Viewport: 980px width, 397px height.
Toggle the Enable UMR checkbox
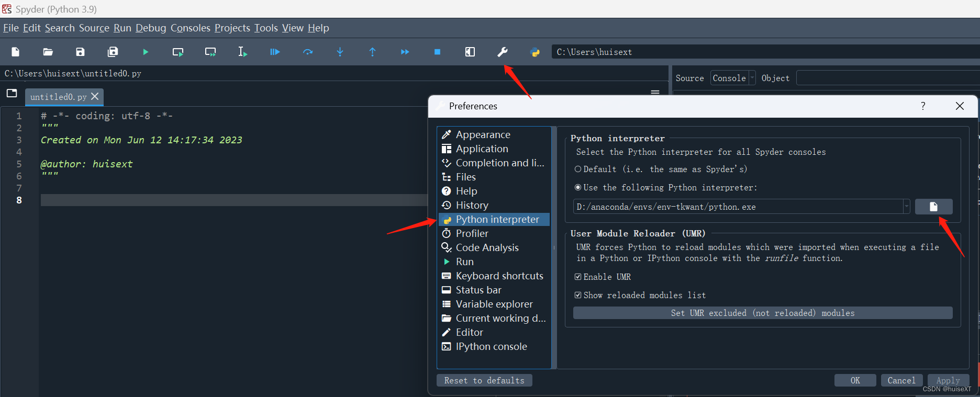(x=578, y=277)
